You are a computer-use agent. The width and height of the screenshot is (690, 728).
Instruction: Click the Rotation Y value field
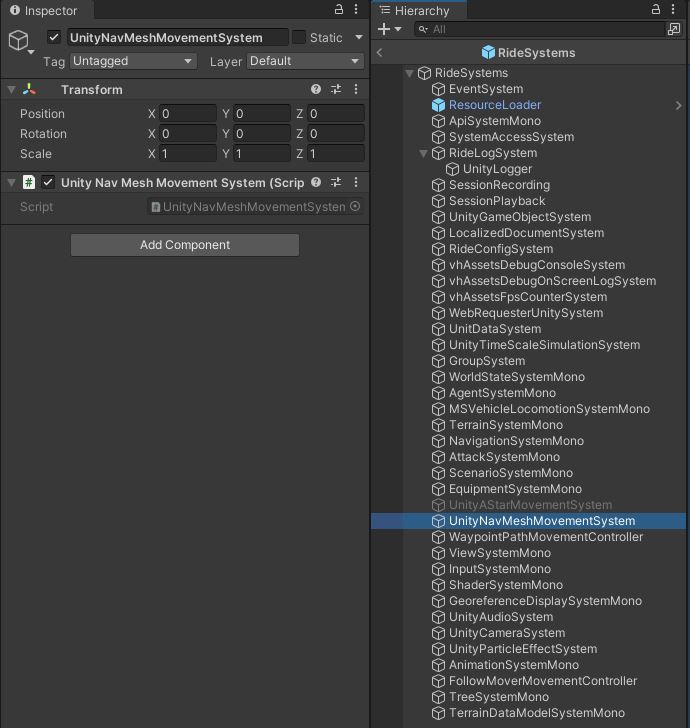click(x=261, y=134)
